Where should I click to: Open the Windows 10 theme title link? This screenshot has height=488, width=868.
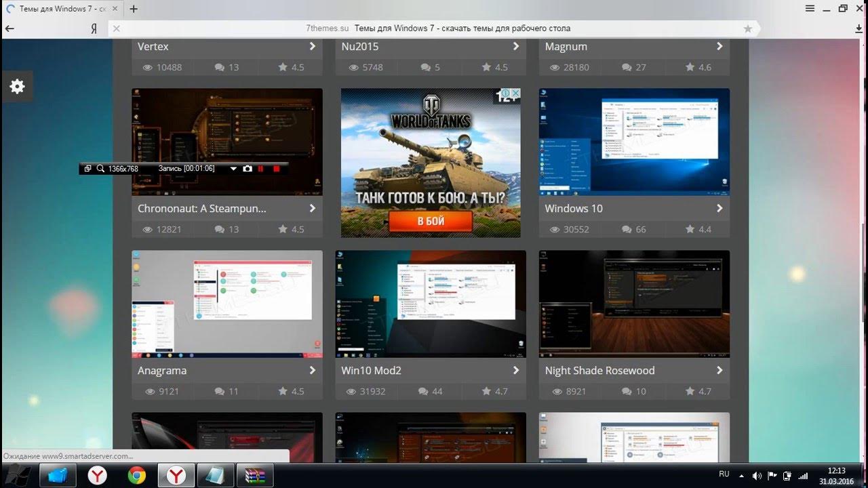574,208
